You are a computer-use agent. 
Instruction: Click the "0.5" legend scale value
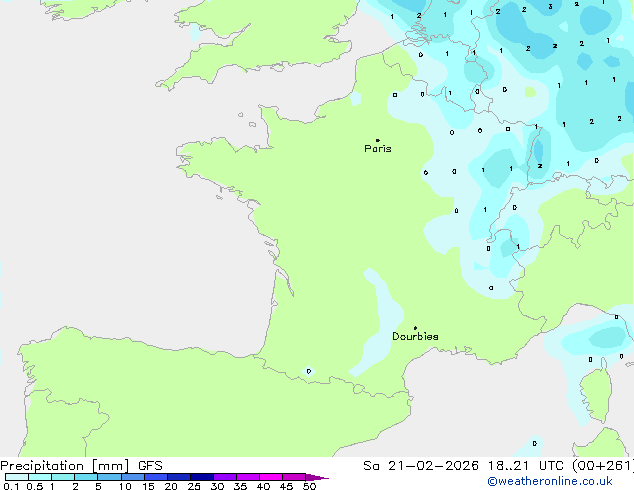pos(35,486)
